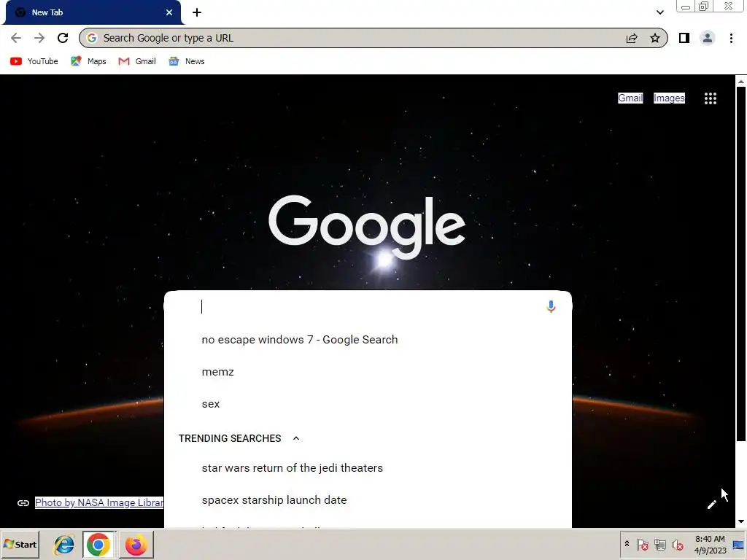Show hidden tray icons arrow
Image resolution: width=747 pixels, height=560 pixels.
pyautogui.click(x=627, y=544)
